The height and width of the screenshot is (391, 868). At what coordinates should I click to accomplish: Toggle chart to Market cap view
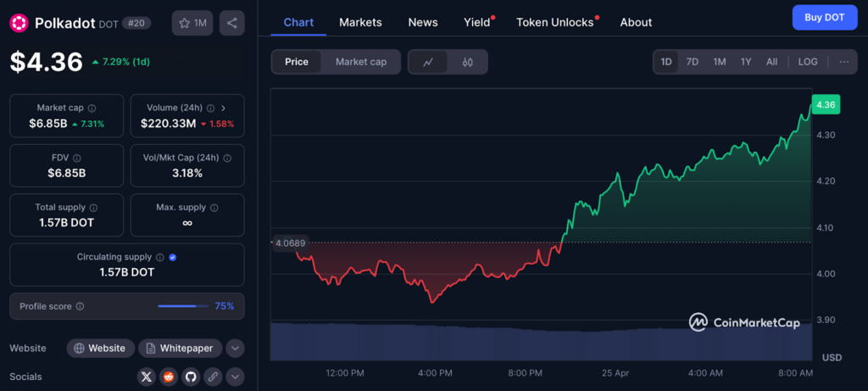[360, 62]
